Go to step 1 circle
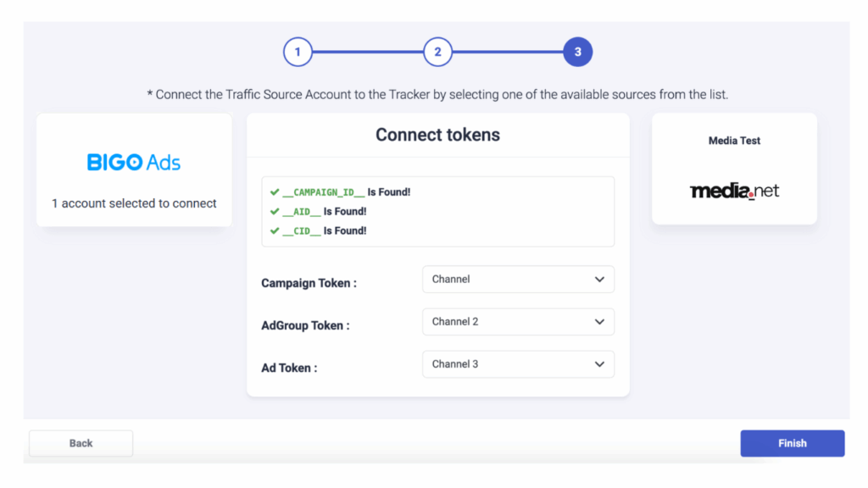Viewport: 868px width, 488px height. 298,52
